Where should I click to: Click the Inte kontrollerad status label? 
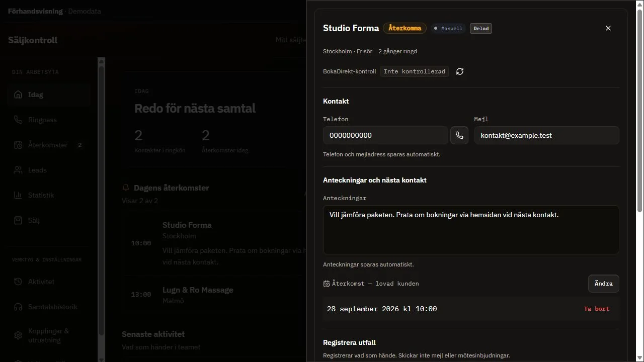pyautogui.click(x=414, y=71)
